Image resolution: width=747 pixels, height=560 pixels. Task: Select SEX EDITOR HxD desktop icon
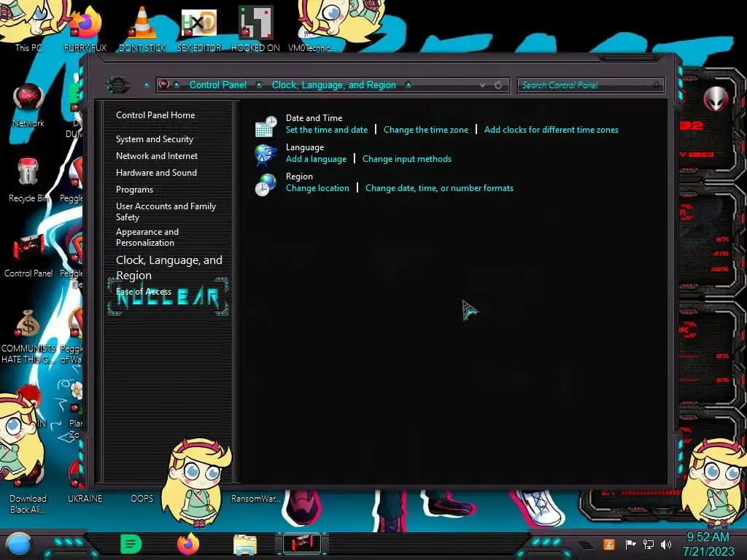point(198,29)
